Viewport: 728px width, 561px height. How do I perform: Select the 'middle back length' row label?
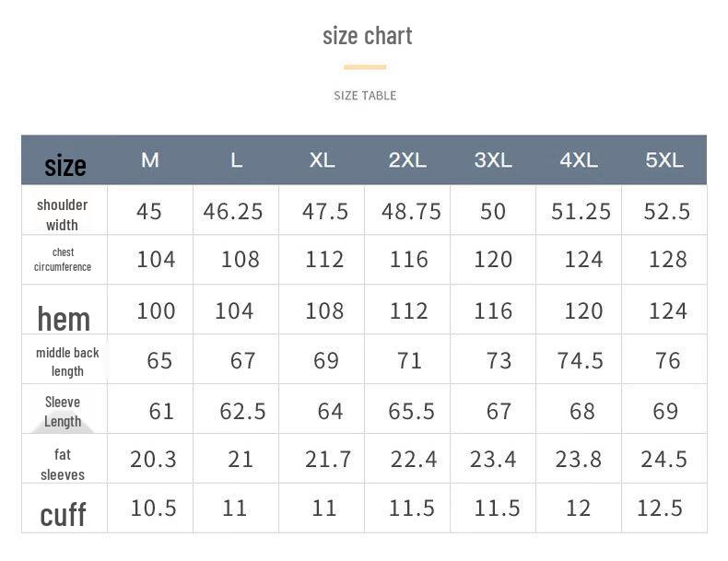pos(67,361)
